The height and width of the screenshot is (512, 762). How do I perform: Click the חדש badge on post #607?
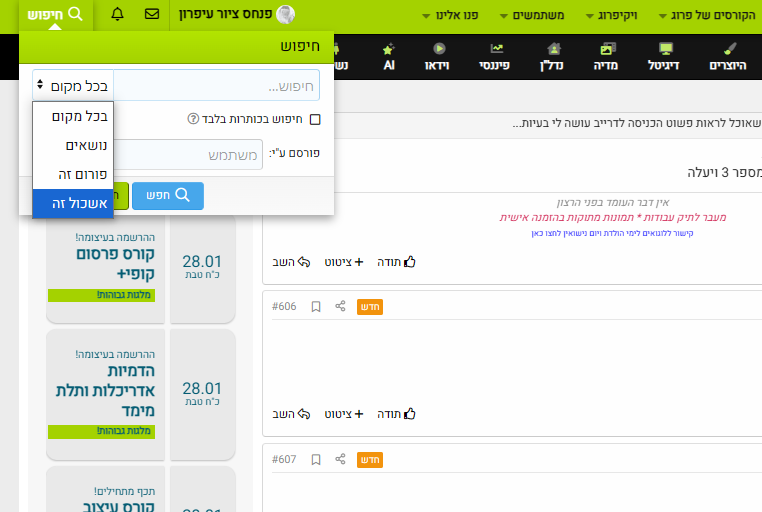coord(370,460)
